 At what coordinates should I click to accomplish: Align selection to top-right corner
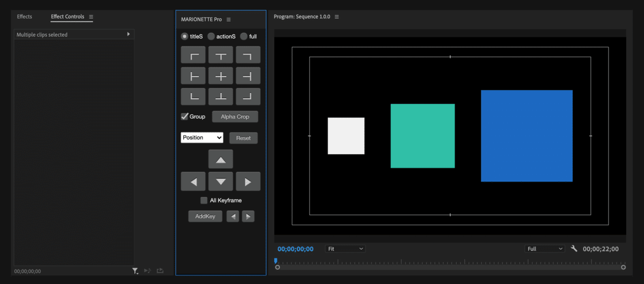click(247, 55)
